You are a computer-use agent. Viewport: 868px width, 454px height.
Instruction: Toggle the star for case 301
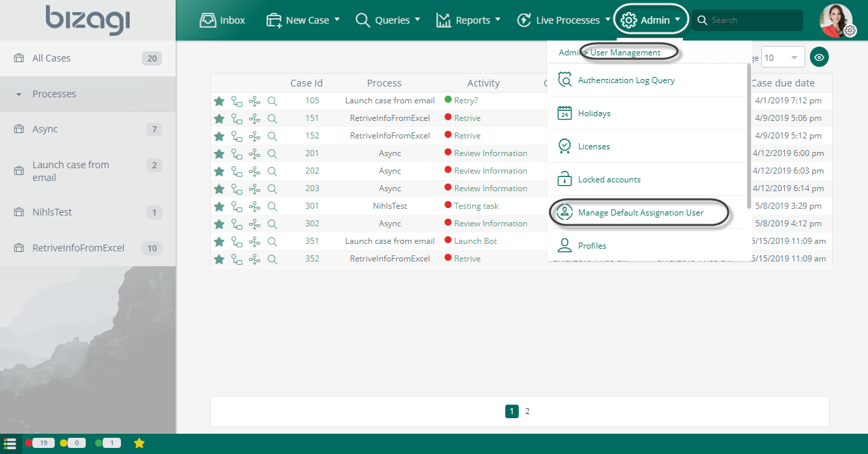[x=219, y=206]
